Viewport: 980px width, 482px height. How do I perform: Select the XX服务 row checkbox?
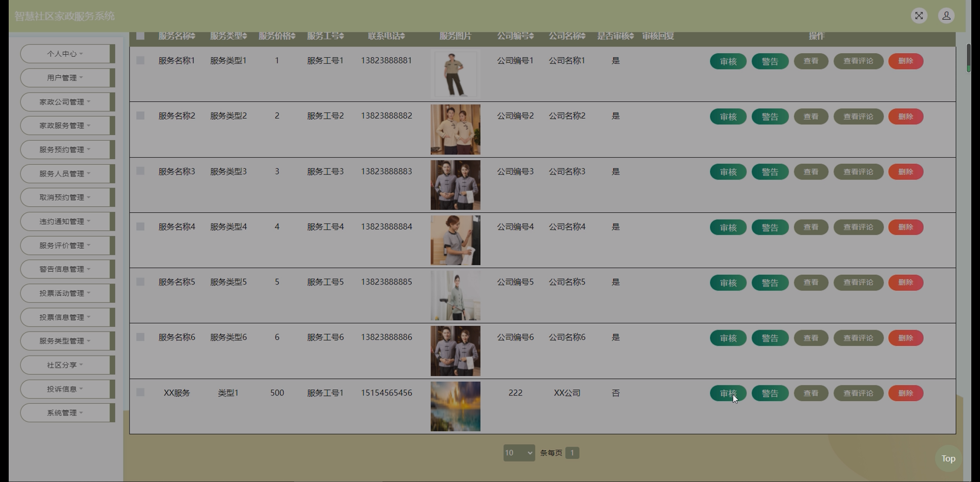pos(140,392)
